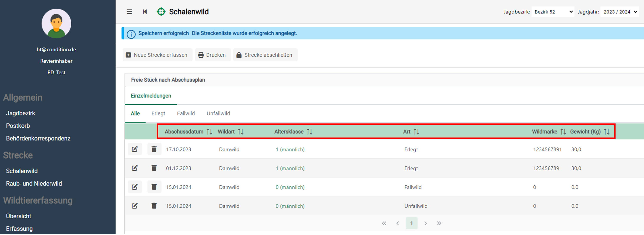
Task: Switch to the Unfallwild tab
Action: 218,114
